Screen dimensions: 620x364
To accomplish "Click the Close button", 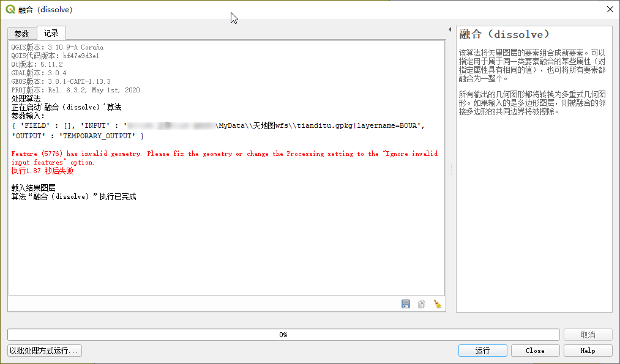I will pyautogui.click(x=535, y=351).
